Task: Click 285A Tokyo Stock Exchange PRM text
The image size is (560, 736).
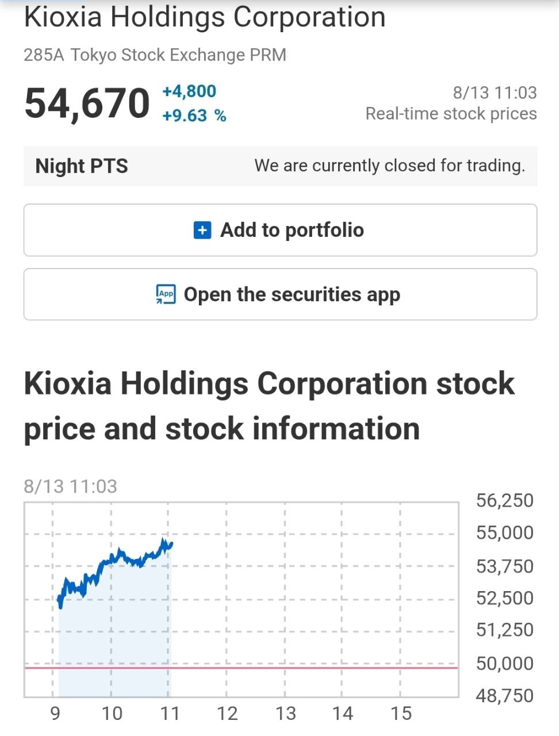Action: [x=155, y=55]
